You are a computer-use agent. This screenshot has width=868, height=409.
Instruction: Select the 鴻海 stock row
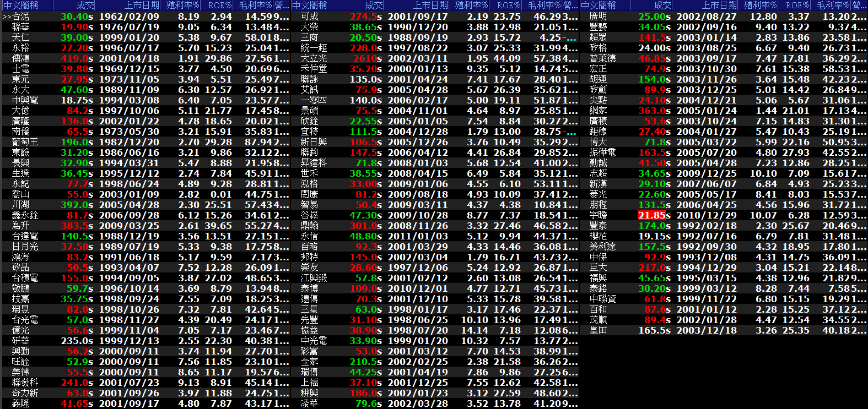click(21, 257)
